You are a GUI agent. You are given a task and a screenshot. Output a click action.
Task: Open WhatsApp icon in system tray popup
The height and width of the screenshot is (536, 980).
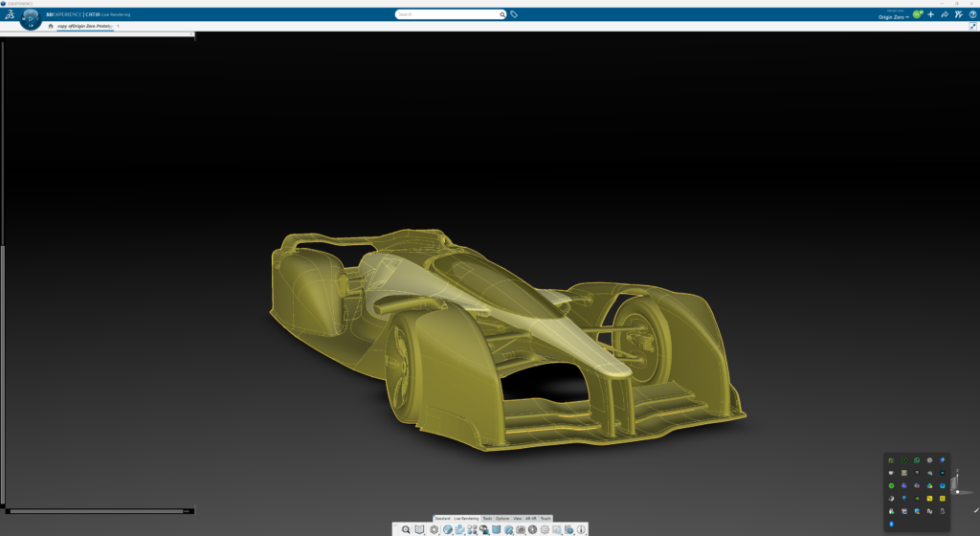click(917, 460)
